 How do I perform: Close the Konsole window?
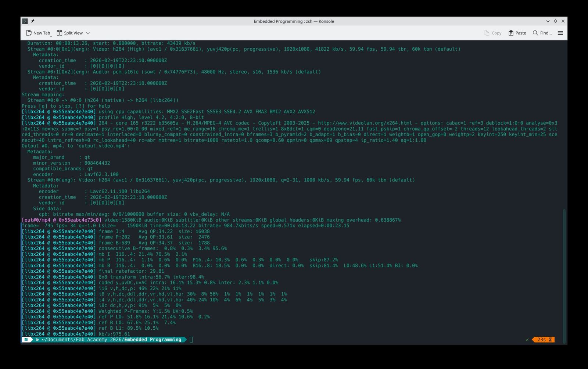click(x=563, y=21)
